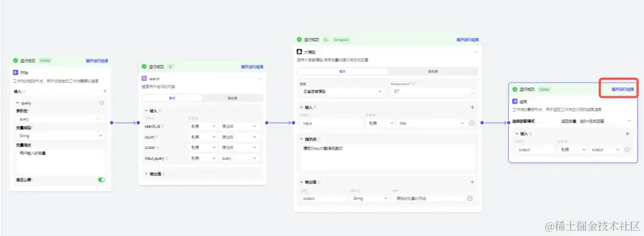
Task: Expand run results on the Start node
Action: click(x=97, y=61)
